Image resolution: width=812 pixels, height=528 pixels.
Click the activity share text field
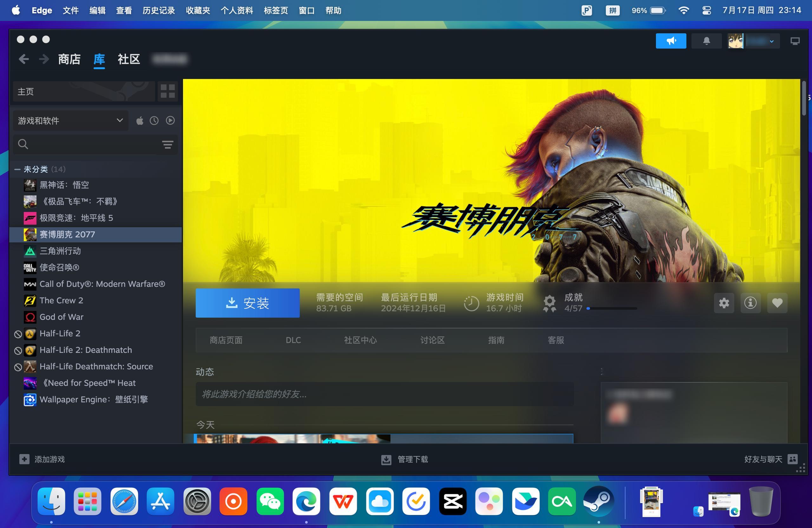coord(384,394)
